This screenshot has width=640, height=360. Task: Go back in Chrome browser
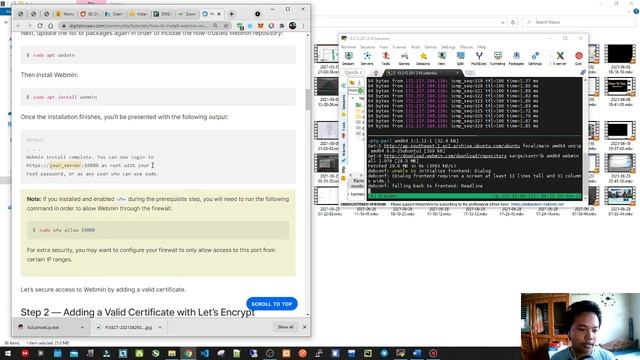[x=18, y=25]
